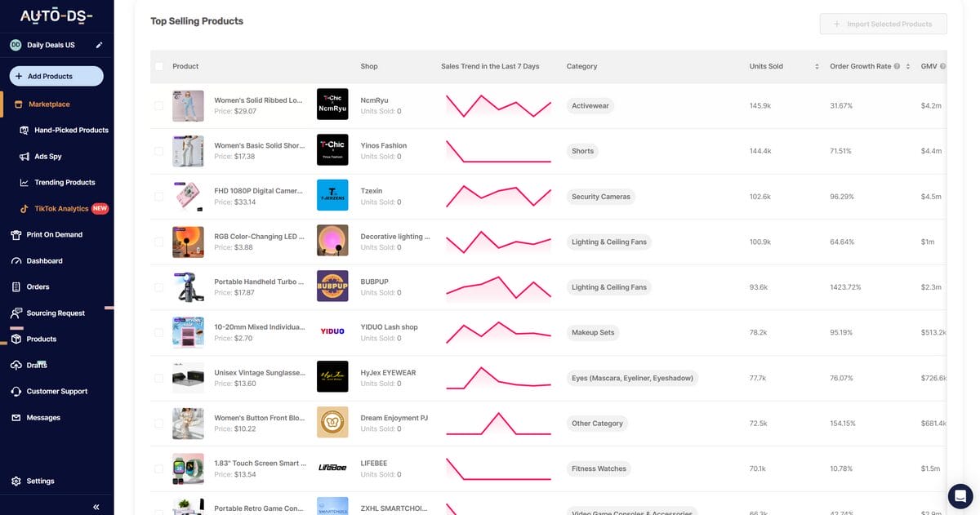Click the "Tzexin" shop name
The width and height of the screenshot is (980, 515).
(372, 191)
